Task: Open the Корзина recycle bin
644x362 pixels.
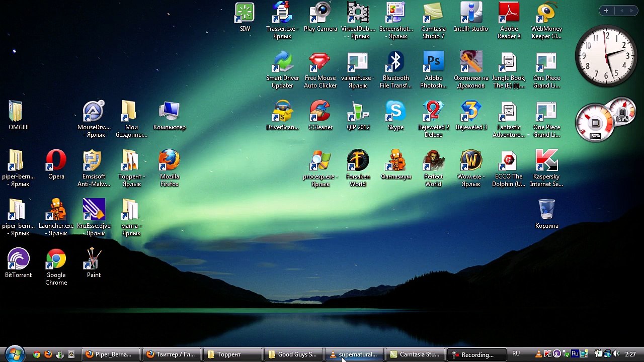Action: point(546,214)
